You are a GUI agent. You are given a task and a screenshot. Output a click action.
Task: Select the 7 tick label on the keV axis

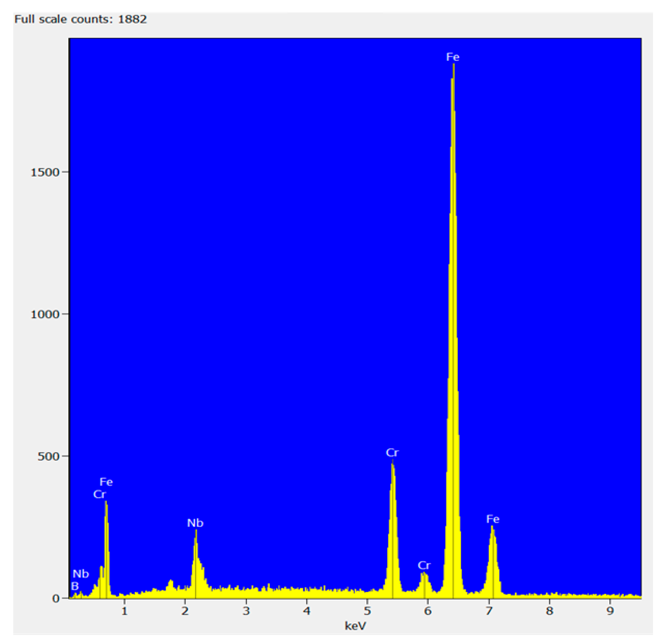(x=489, y=611)
